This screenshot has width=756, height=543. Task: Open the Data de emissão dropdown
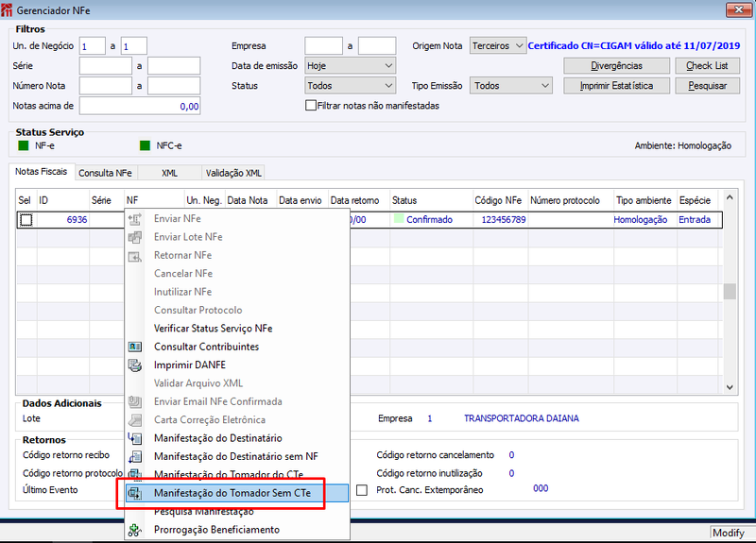(351, 66)
